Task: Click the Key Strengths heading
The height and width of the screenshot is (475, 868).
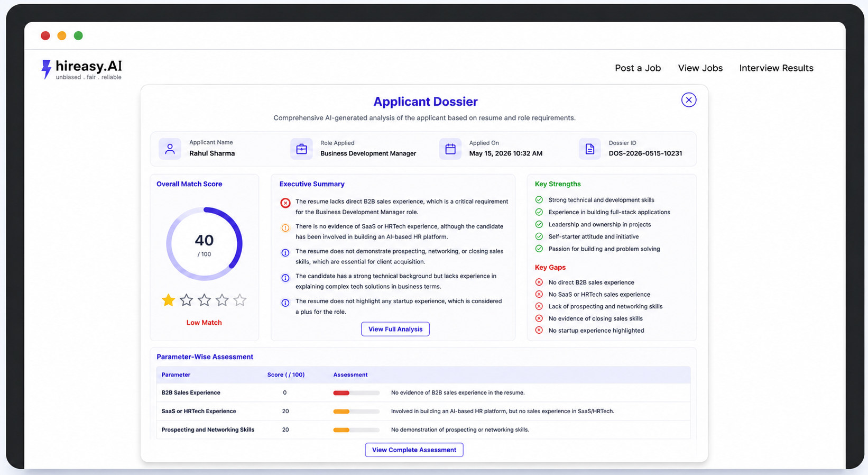Action: 558,184
